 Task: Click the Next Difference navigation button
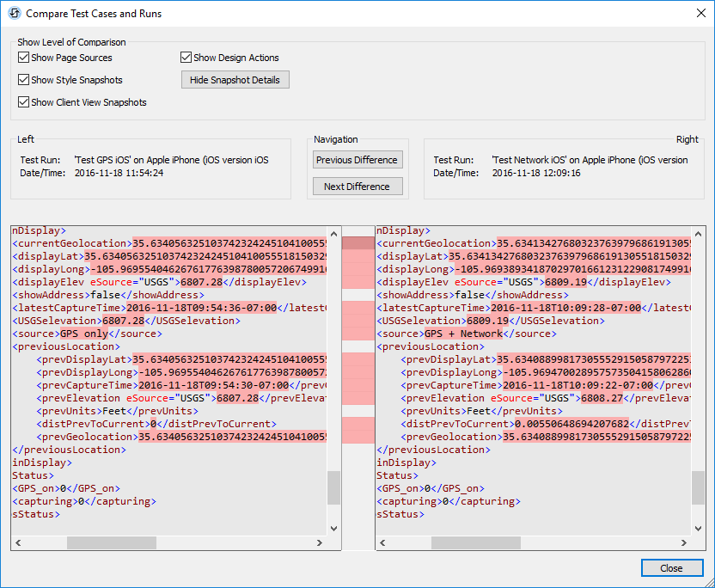tap(357, 186)
